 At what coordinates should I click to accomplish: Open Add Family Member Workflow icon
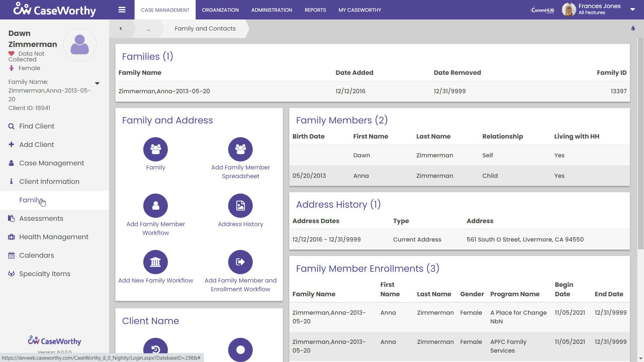point(155,205)
